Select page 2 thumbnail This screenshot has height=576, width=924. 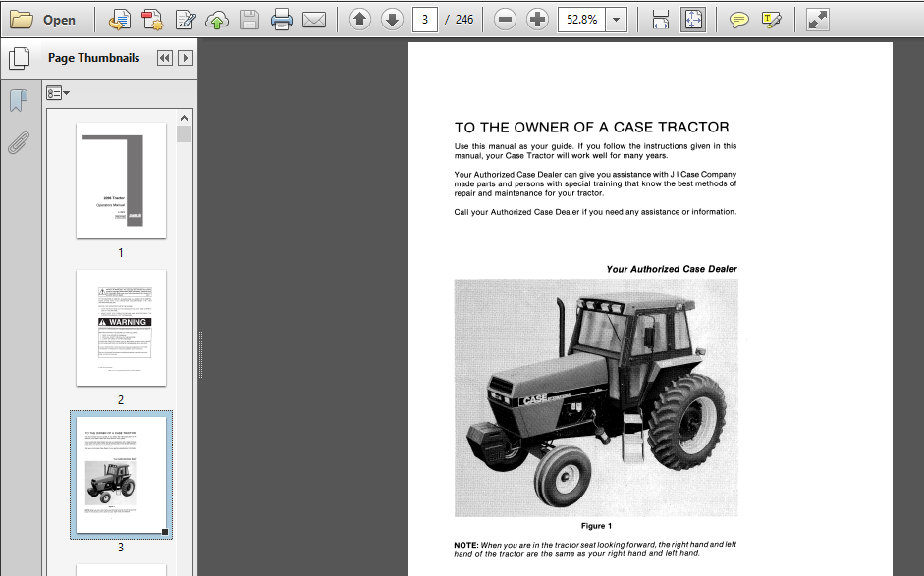tap(122, 328)
